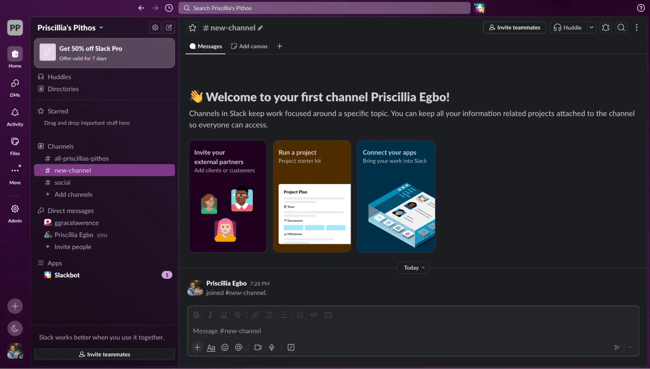Click the colorful icon beside search bar
Screen dimensions: 650x369
pyautogui.click(x=480, y=8)
